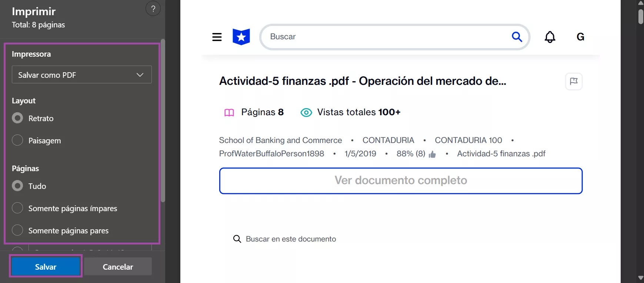Click the Vistas totales 100+ text
The width and height of the screenshot is (644, 283).
[359, 112]
